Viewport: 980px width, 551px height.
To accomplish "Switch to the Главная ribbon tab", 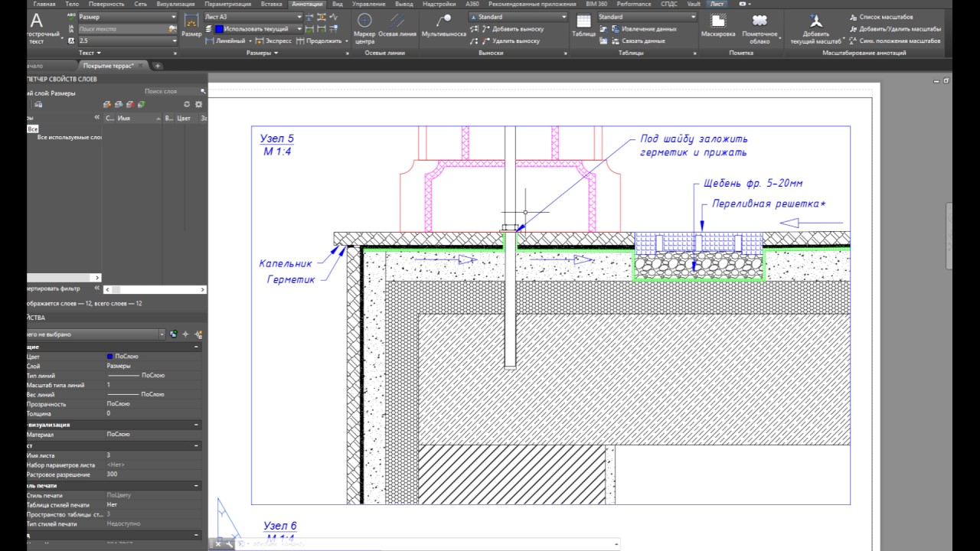I will pyautogui.click(x=44, y=4).
